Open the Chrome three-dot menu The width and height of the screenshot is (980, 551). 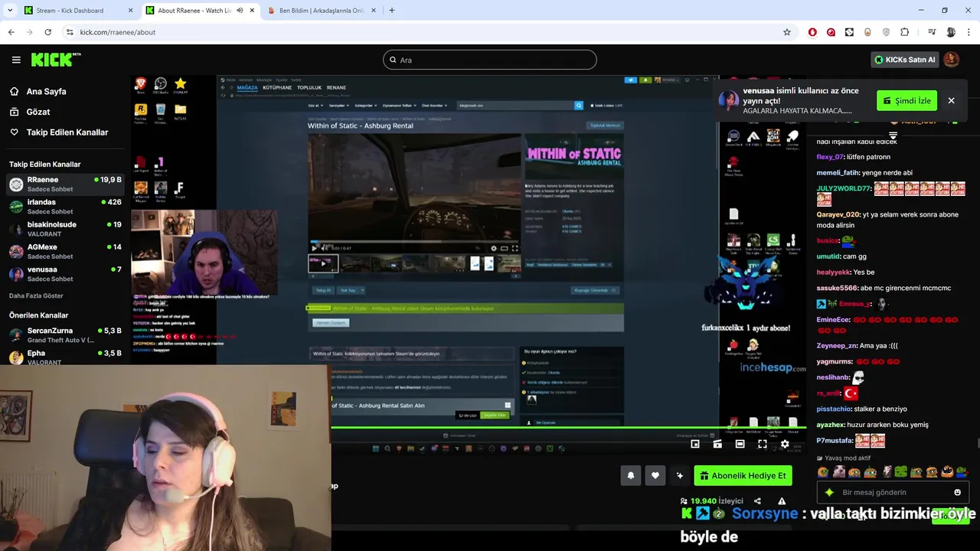pos(969,32)
